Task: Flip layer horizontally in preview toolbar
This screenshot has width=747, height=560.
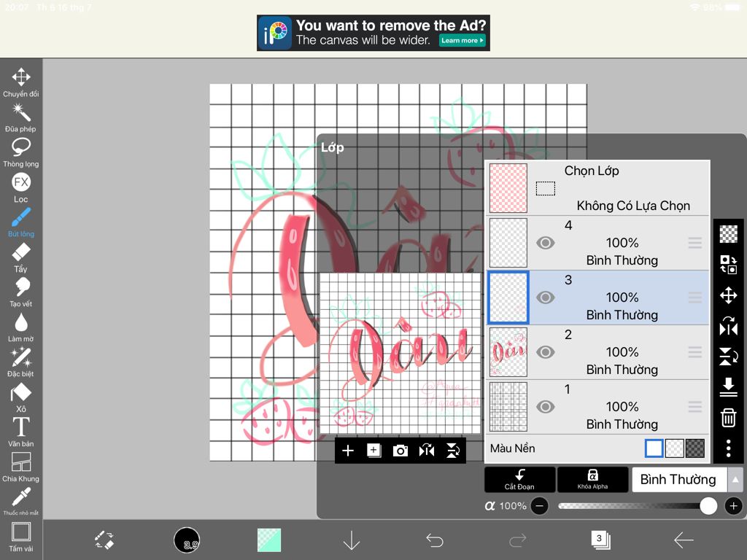Action: pos(426,451)
